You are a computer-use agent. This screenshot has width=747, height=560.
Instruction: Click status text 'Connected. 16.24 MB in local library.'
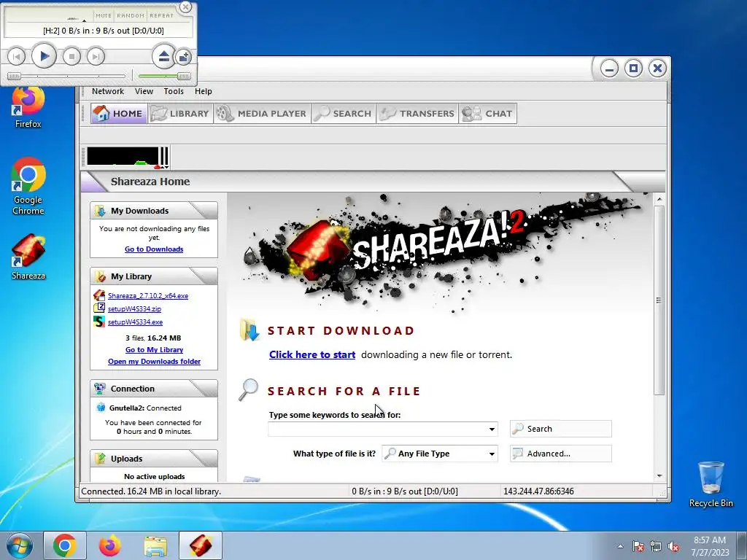[x=151, y=491]
